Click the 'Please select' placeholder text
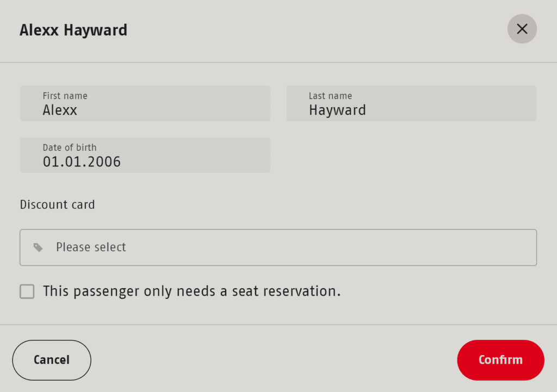Image resolution: width=557 pixels, height=392 pixels. click(91, 247)
